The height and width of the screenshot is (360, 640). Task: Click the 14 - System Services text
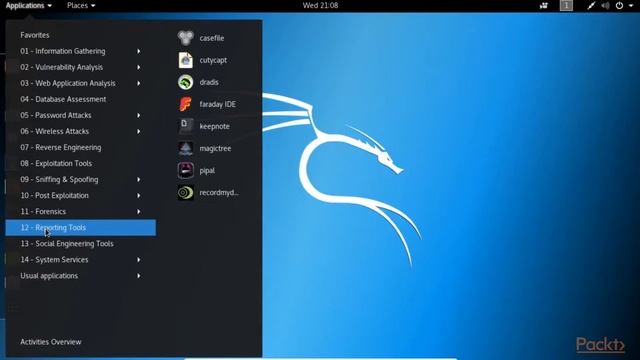click(x=54, y=260)
